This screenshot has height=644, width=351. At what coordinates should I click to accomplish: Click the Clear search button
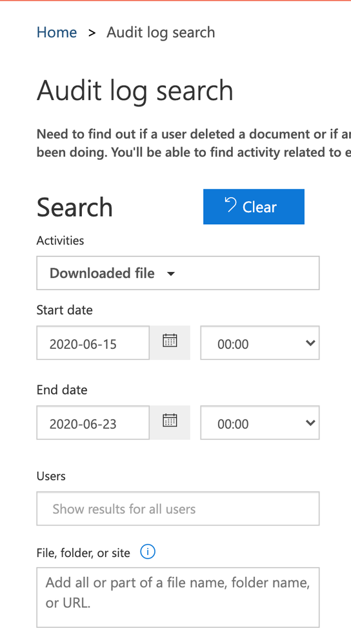(x=254, y=206)
